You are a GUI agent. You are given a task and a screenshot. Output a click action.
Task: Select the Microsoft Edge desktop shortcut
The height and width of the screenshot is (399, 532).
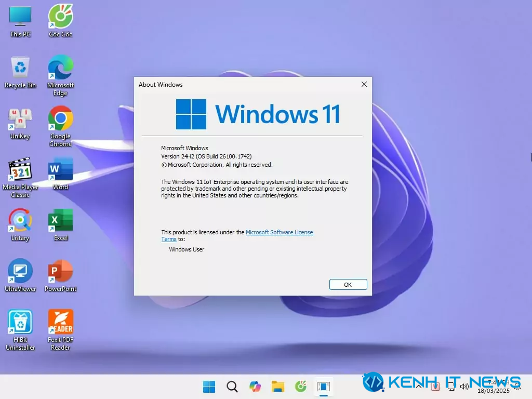click(x=60, y=76)
